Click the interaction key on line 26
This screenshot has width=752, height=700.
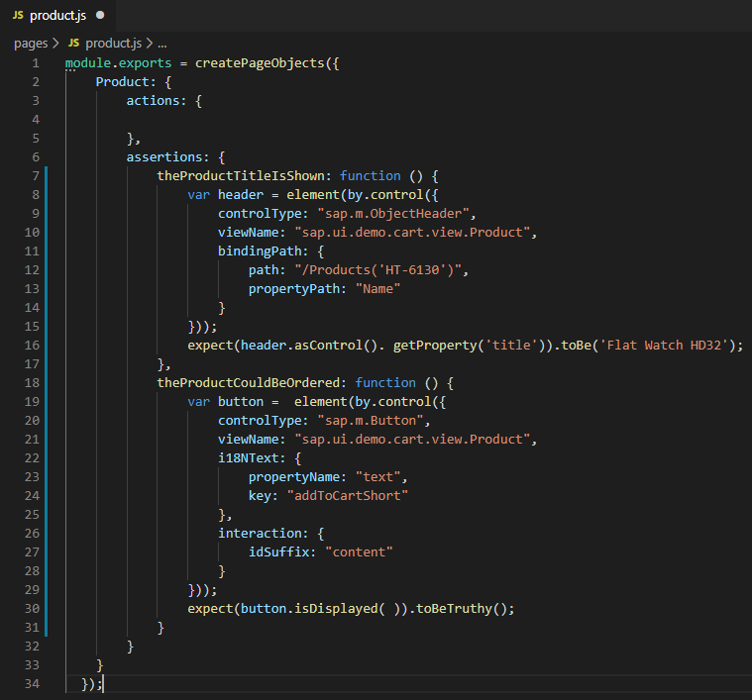click(x=260, y=534)
